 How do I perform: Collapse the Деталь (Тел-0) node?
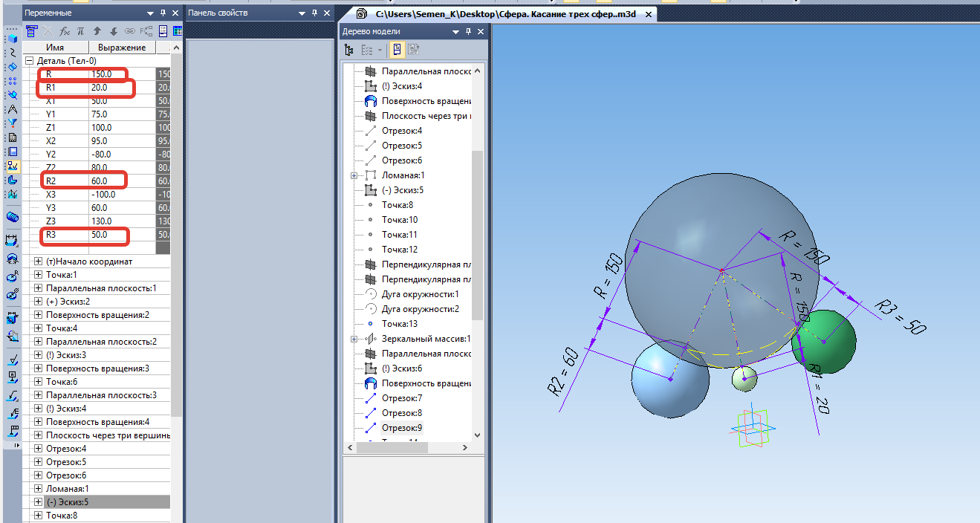[x=29, y=61]
